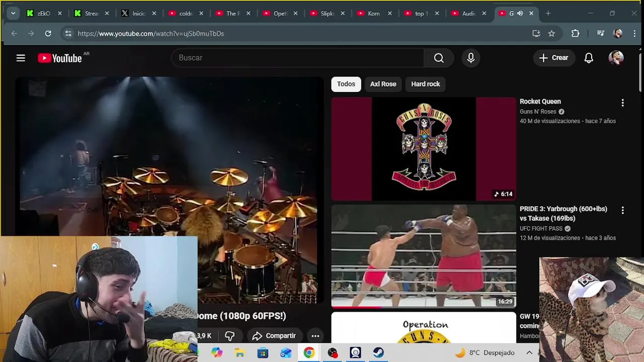This screenshot has height=362, width=644.
Task: Open options for PRIDE 3 Yarbrough video
Action: point(622,211)
